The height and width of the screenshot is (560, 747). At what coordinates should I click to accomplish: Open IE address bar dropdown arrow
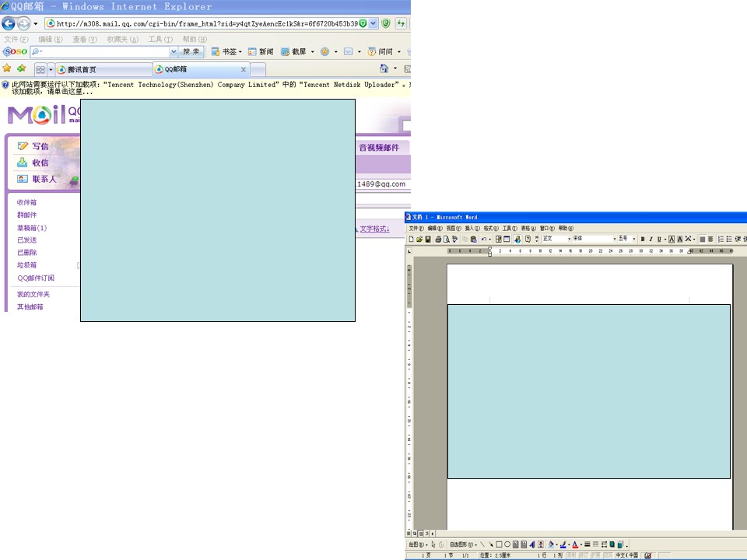point(373,23)
